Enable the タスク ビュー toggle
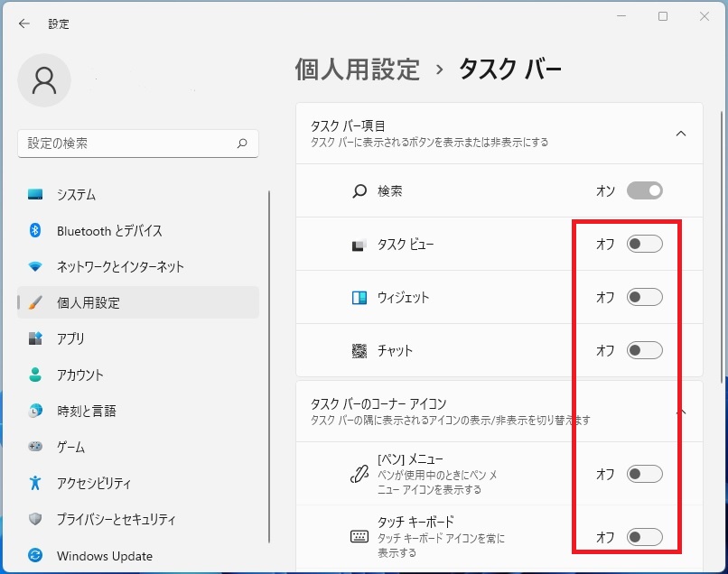The image size is (728, 574). (x=644, y=244)
